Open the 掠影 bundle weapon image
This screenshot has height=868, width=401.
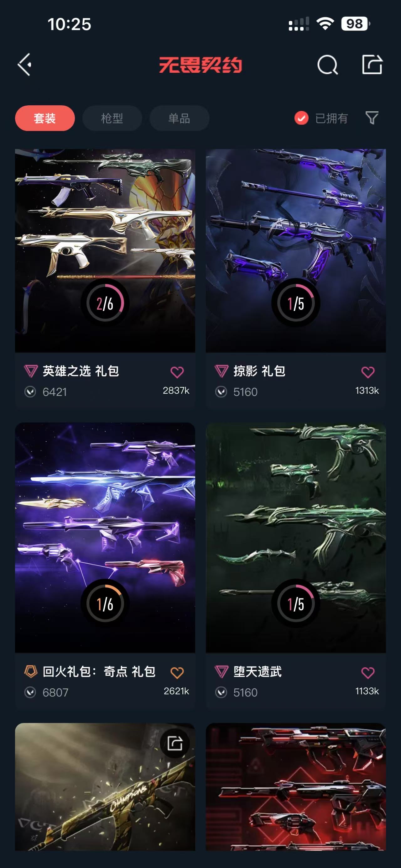(296, 251)
